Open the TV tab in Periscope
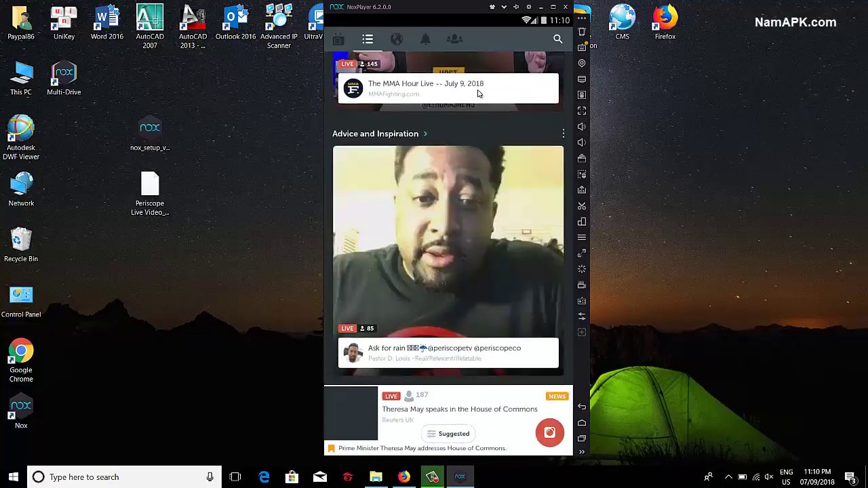The height and width of the screenshot is (488, 868). coord(338,39)
